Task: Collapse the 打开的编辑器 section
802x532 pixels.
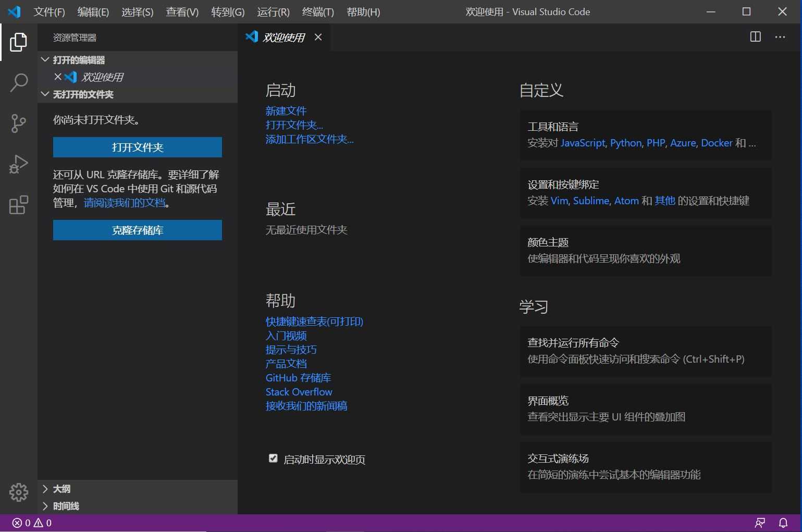Action: (138, 60)
